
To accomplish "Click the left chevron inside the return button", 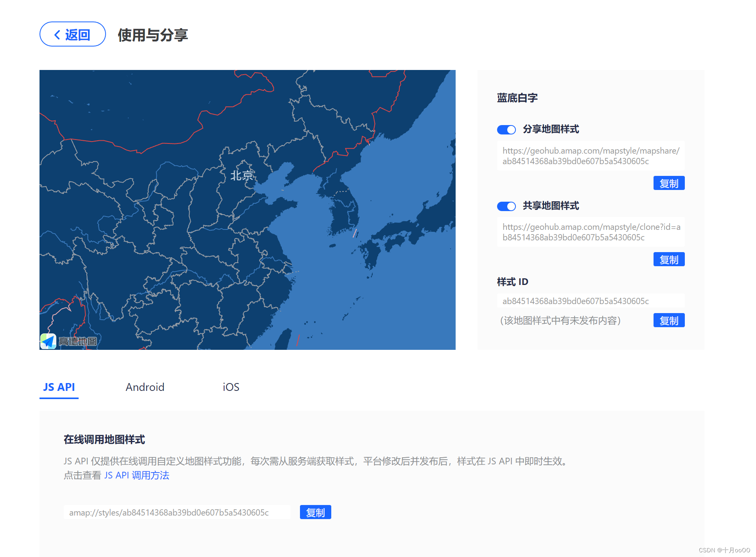I will pos(57,34).
